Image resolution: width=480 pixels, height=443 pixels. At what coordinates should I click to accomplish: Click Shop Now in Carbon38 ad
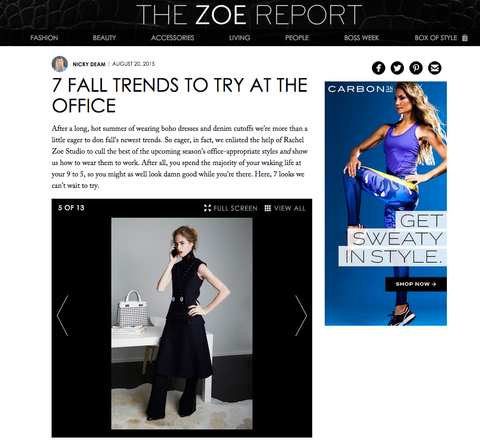[416, 284]
